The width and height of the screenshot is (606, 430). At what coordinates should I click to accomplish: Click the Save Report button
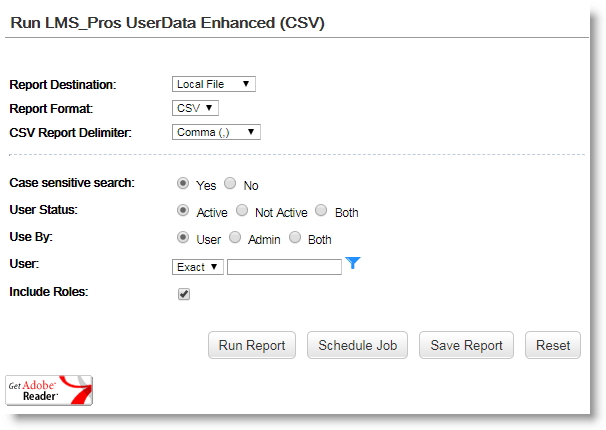pyautogui.click(x=466, y=345)
